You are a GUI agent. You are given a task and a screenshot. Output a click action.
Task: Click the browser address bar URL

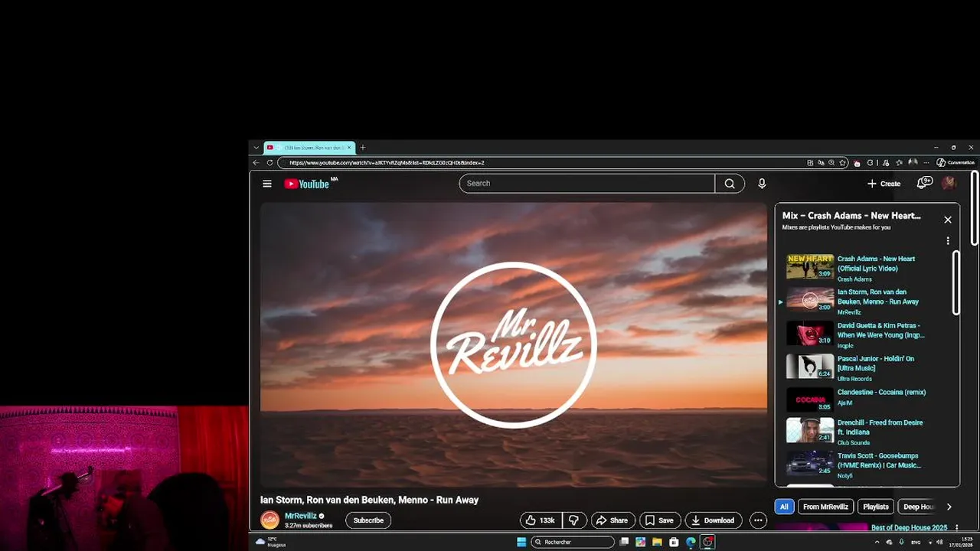pyautogui.click(x=387, y=162)
